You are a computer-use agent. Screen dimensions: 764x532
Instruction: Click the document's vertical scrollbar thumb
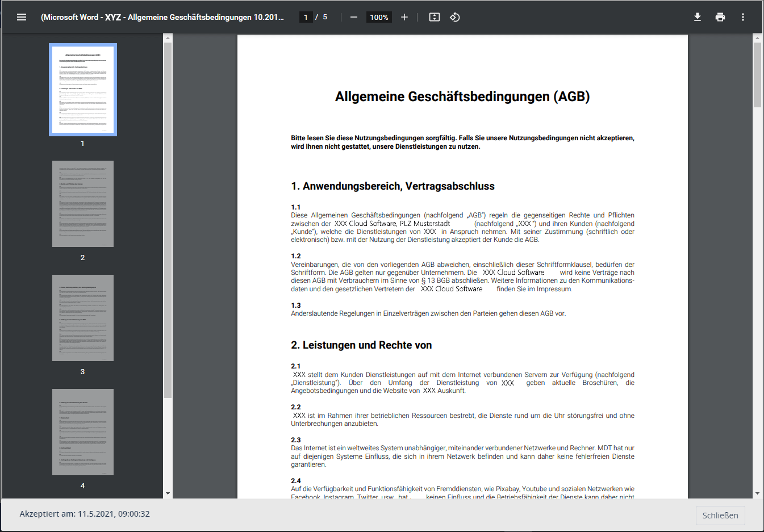[757, 74]
